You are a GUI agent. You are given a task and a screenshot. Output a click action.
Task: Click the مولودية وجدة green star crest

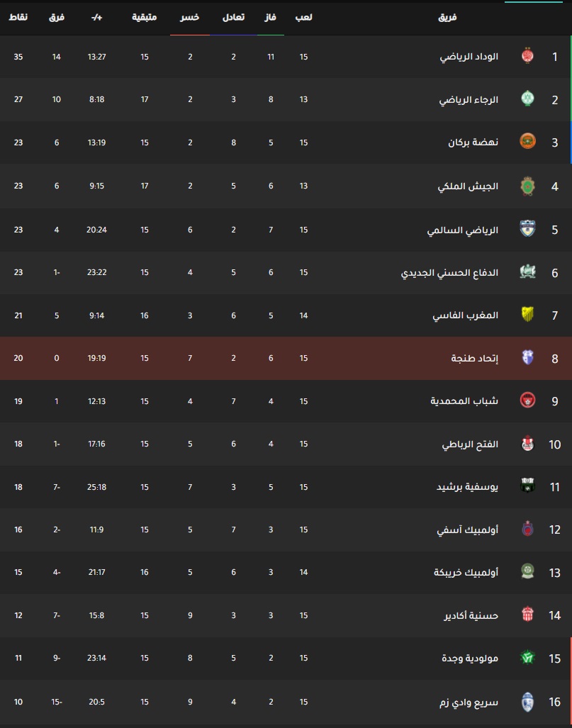point(527,657)
